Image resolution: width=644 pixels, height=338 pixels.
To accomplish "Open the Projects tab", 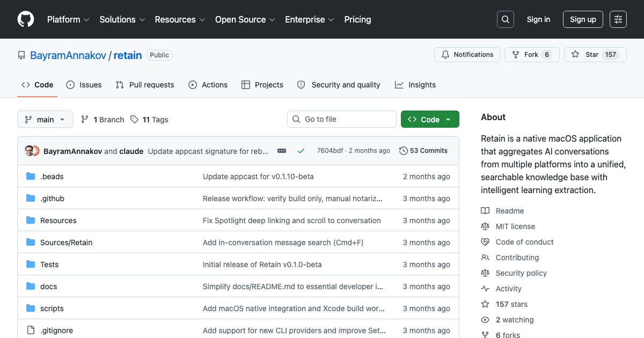I will click(262, 85).
